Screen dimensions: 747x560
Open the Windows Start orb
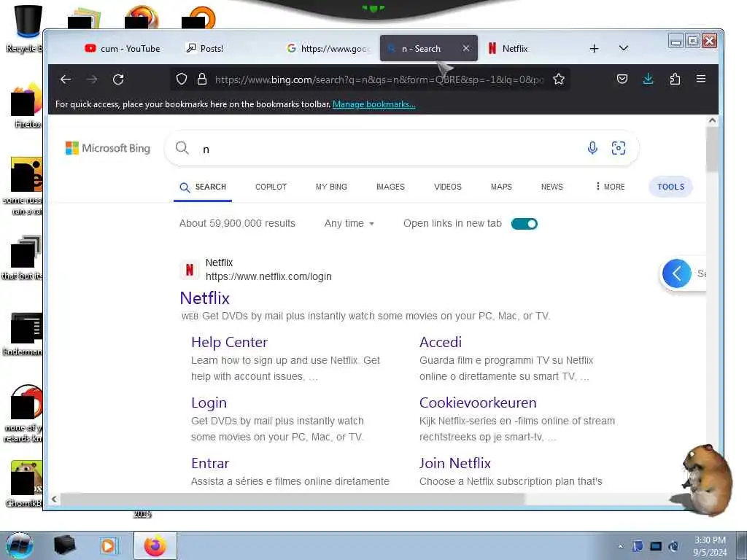(x=20, y=545)
